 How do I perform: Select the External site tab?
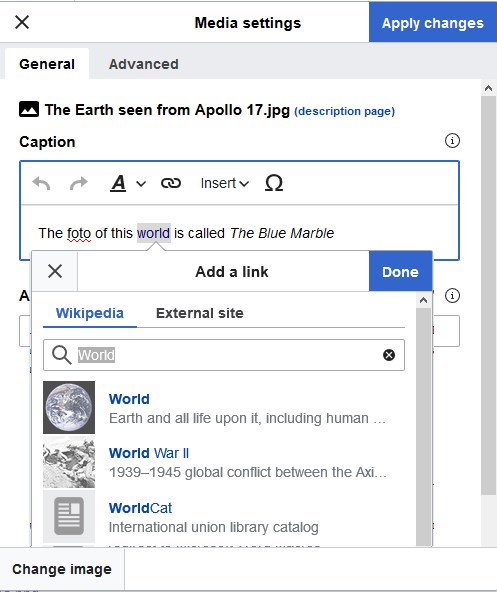coord(200,313)
